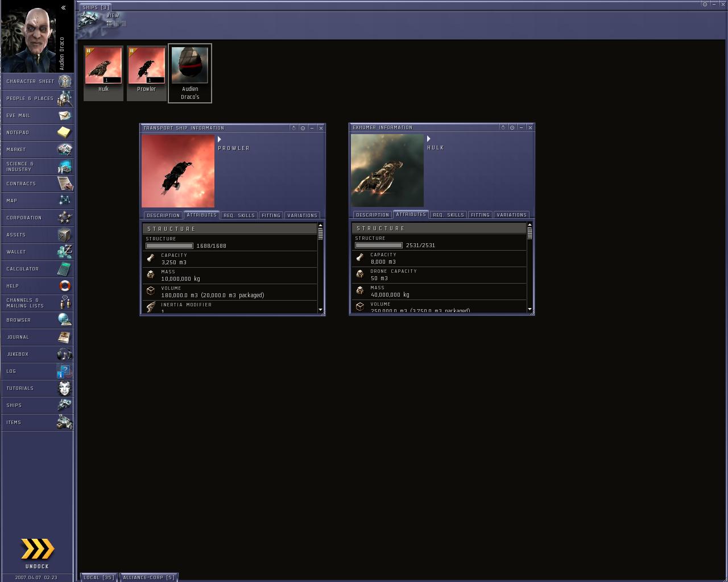Screen dimensions: 728x582
Task: Select Audien Draco's capsule in the hangar
Action: pos(190,73)
